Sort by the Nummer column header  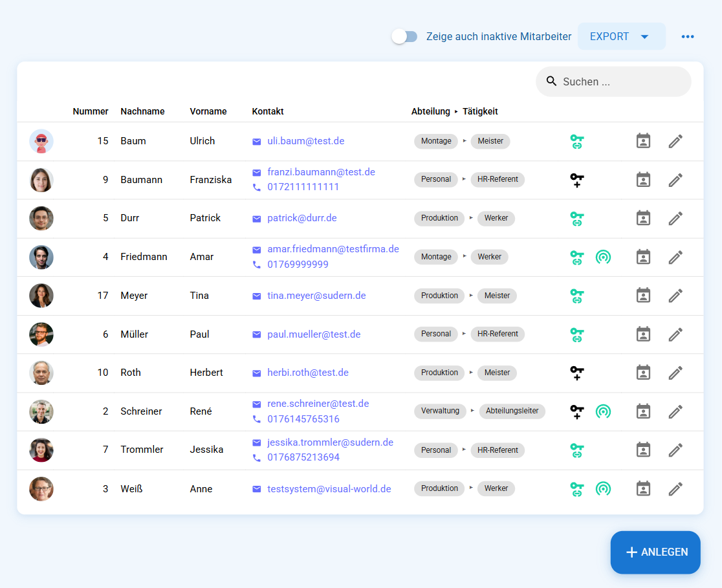tap(91, 111)
